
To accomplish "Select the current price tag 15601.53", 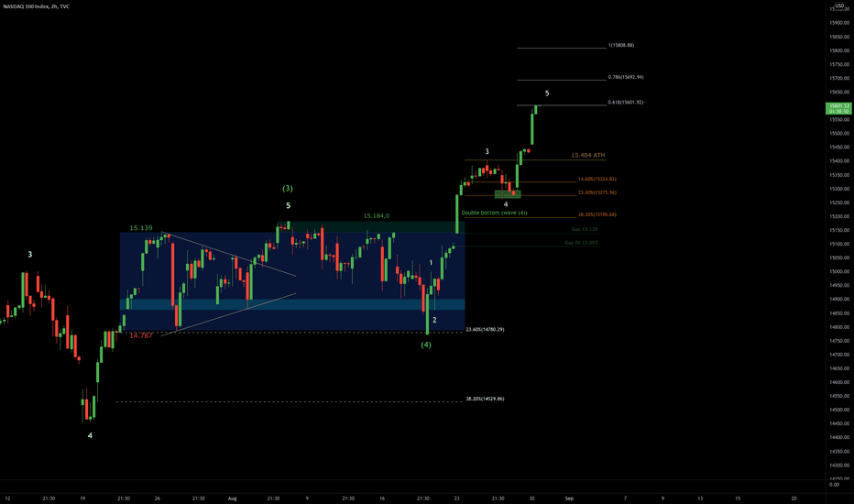I will [x=838, y=108].
